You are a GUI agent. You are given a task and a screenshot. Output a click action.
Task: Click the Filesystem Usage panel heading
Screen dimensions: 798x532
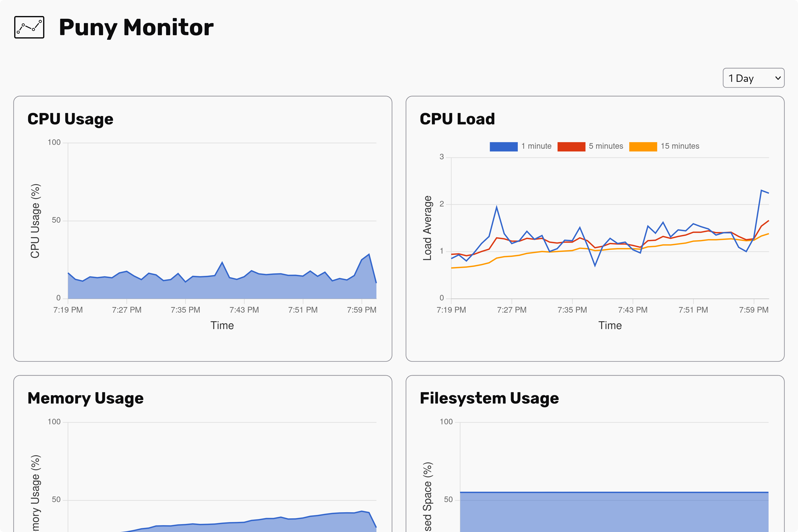(x=489, y=398)
